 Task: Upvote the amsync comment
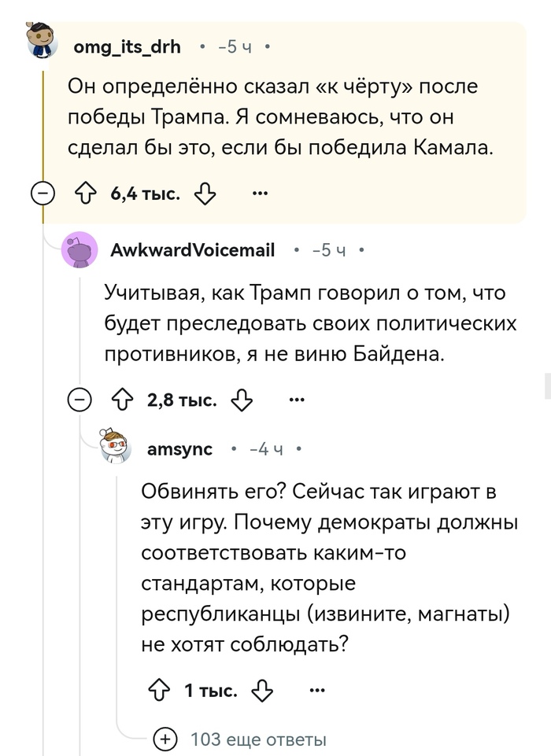[160, 691]
